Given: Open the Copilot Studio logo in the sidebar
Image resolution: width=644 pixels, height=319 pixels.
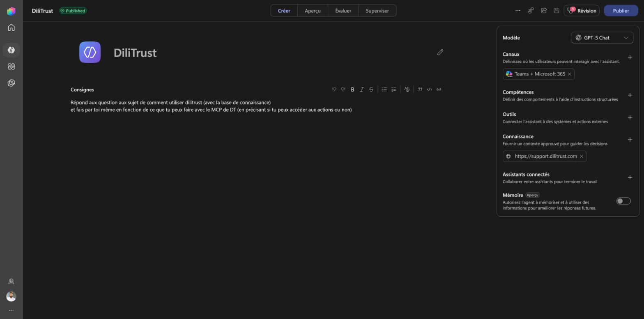Looking at the screenshot, I should [x=11, y=11].
